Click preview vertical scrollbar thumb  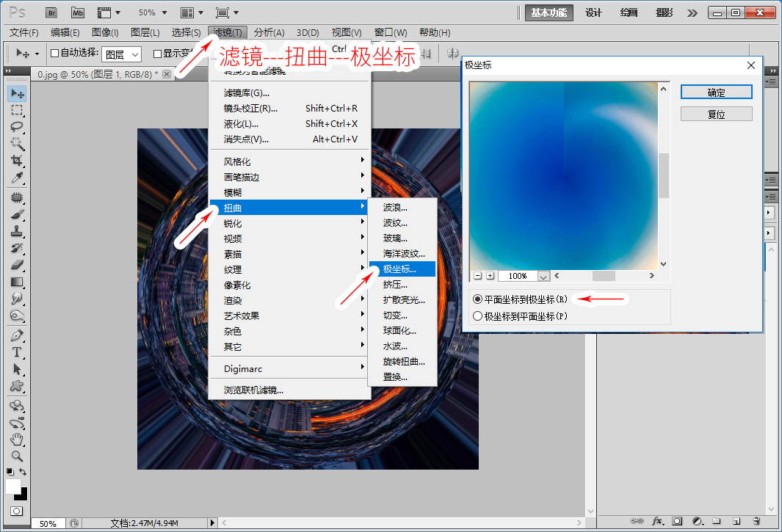[x=663, y=175]
